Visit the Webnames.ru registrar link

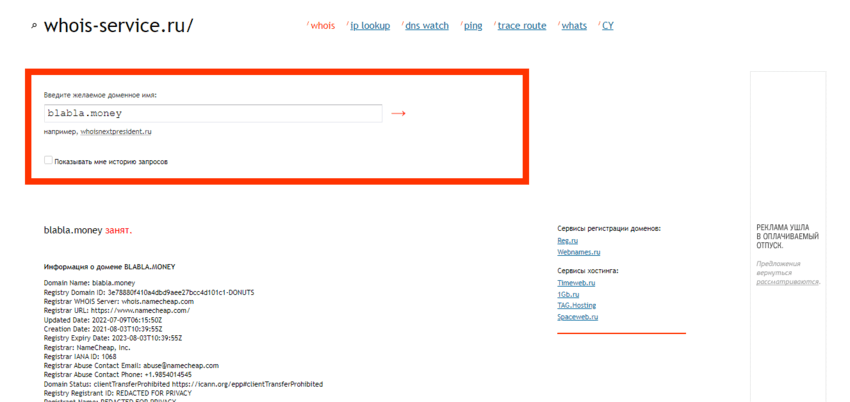pyautogui.click(x=578, y=252)
